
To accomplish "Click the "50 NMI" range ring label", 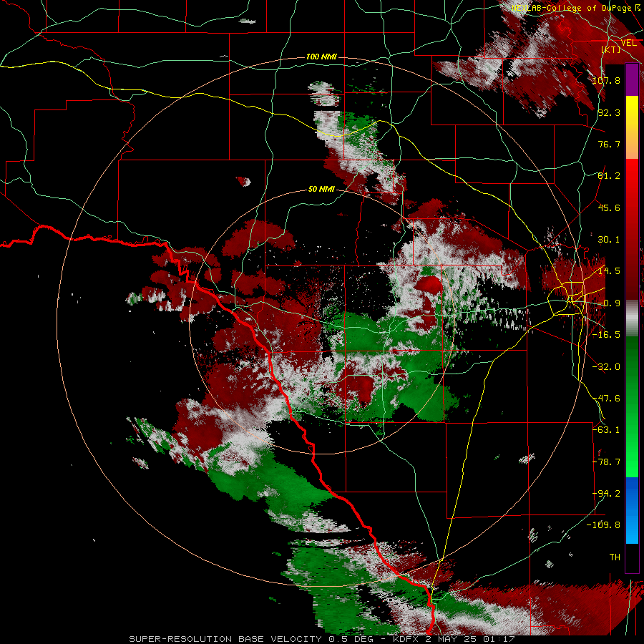I will (321, 190).
